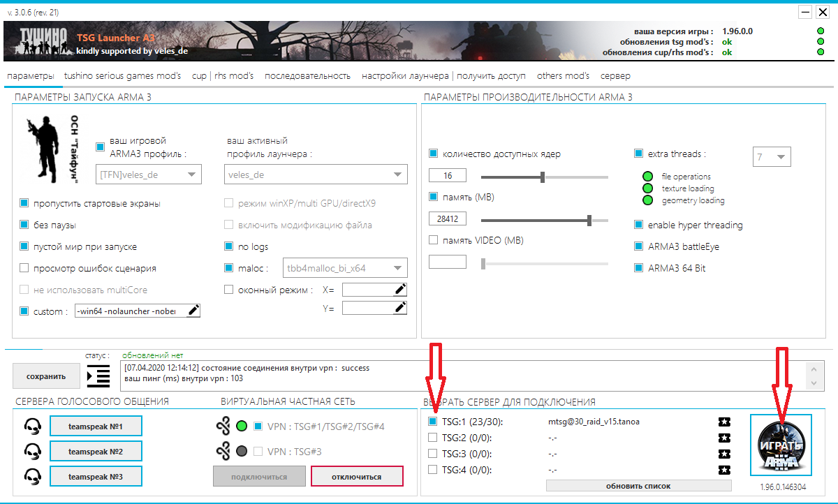Click the green indicator for texture loading
Screen dimensions: 838x504
647,188
